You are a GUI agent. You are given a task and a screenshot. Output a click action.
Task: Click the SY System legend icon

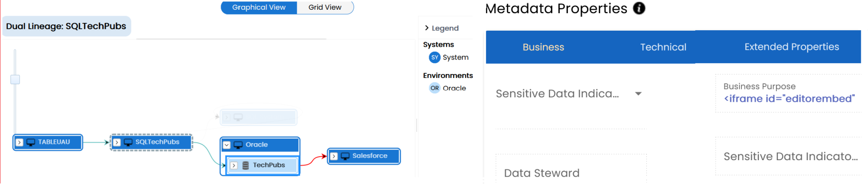tap(434, 57)
